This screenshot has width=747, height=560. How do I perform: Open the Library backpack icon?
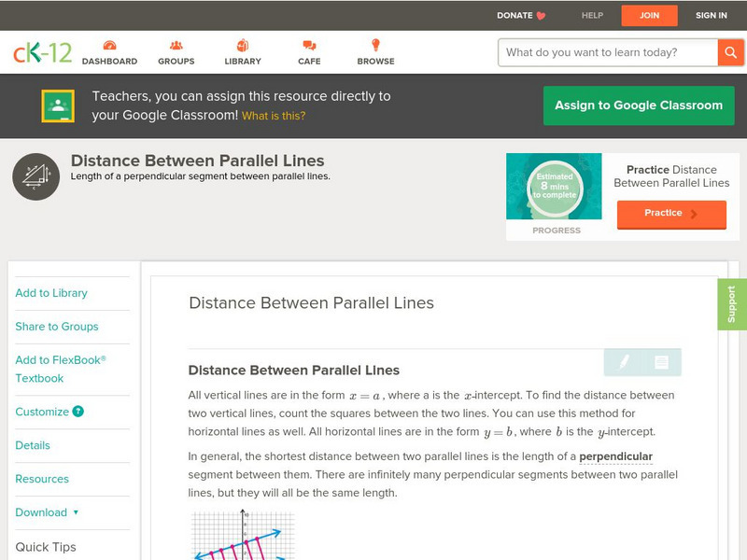coord(243,45)
